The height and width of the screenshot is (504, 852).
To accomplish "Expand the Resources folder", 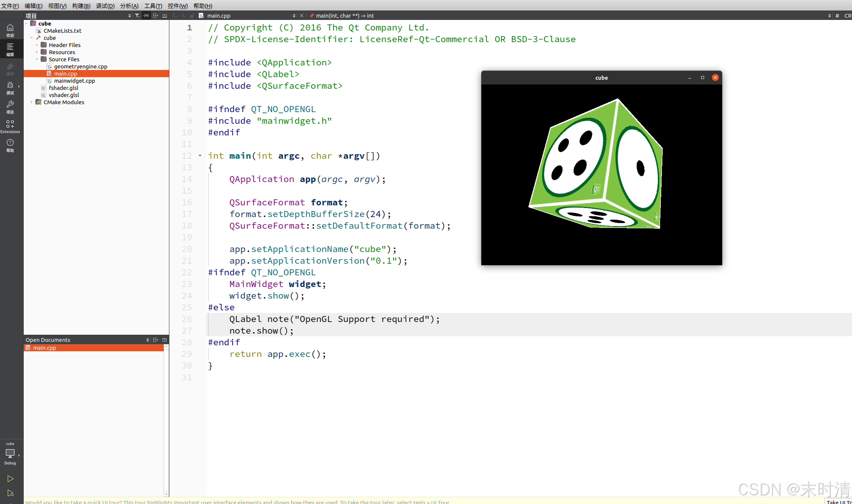I will [x=37, y=52].
